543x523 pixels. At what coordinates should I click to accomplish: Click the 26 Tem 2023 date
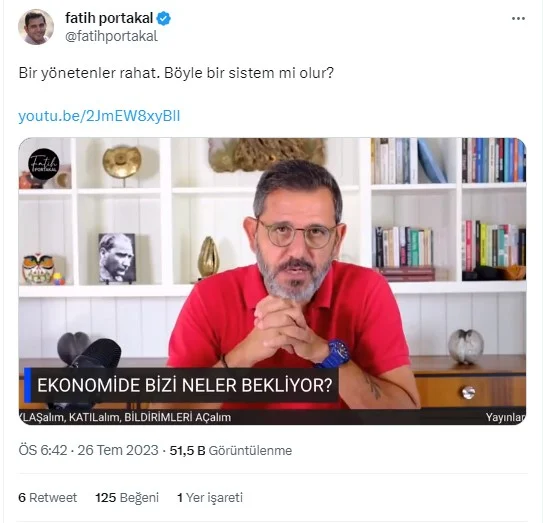pyautogui.click(x=118, y=450)
